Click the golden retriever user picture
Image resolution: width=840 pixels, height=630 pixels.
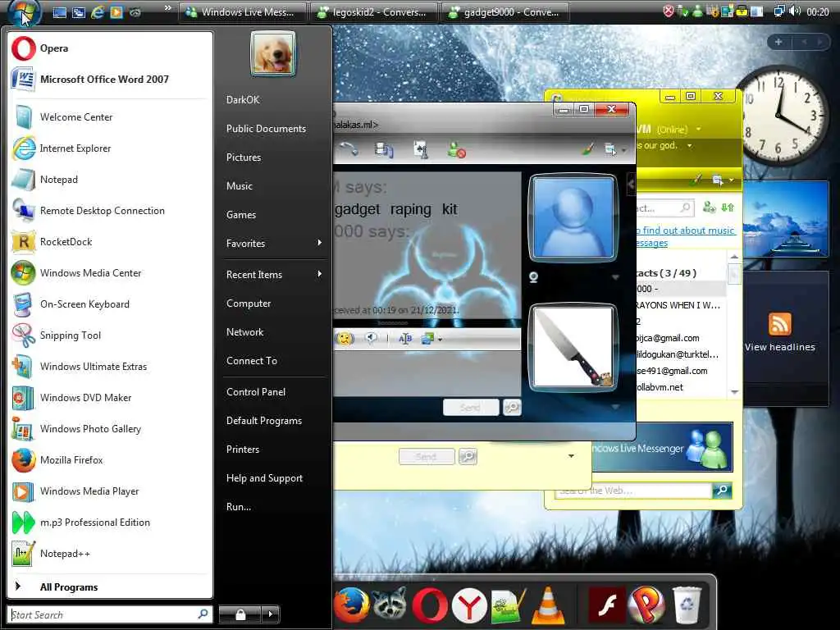(272, 53)
